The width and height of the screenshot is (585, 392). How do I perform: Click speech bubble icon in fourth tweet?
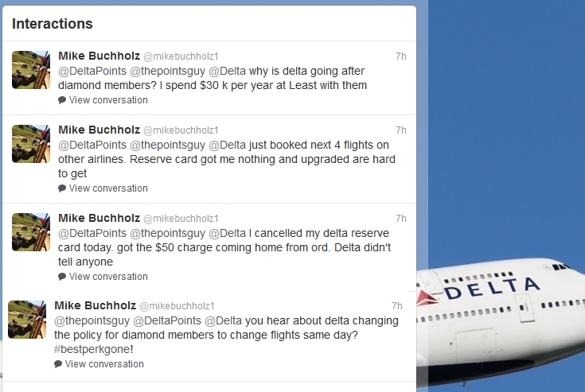58,365
